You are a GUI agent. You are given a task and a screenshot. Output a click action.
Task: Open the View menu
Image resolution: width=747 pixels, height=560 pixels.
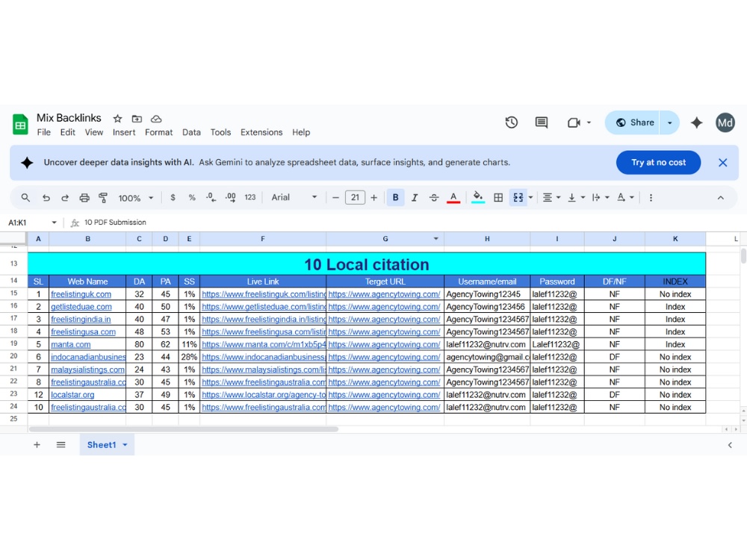[94, 132]
